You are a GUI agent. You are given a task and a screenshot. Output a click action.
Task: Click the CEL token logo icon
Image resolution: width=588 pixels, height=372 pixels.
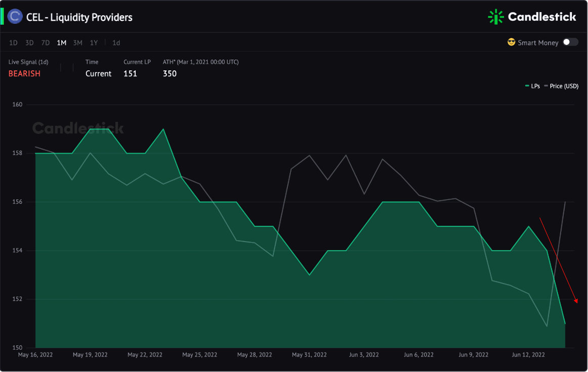pos(15,17)
